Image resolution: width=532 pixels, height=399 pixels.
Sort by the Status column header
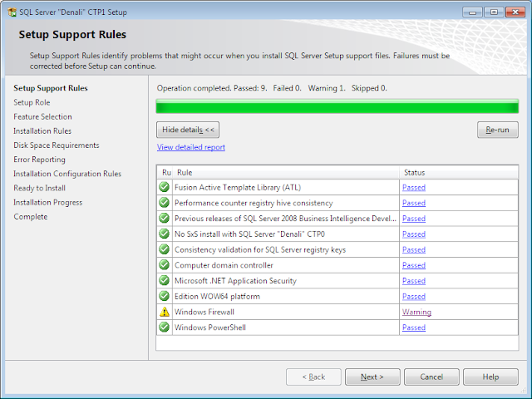pos(459,172)
